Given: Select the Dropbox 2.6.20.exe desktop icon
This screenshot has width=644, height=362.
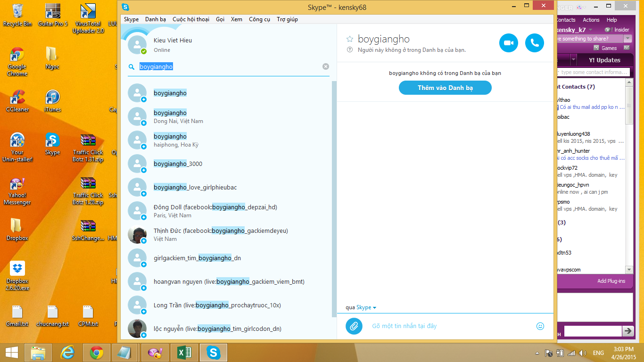Looking at the screenshot, I should tap(17, 276).
